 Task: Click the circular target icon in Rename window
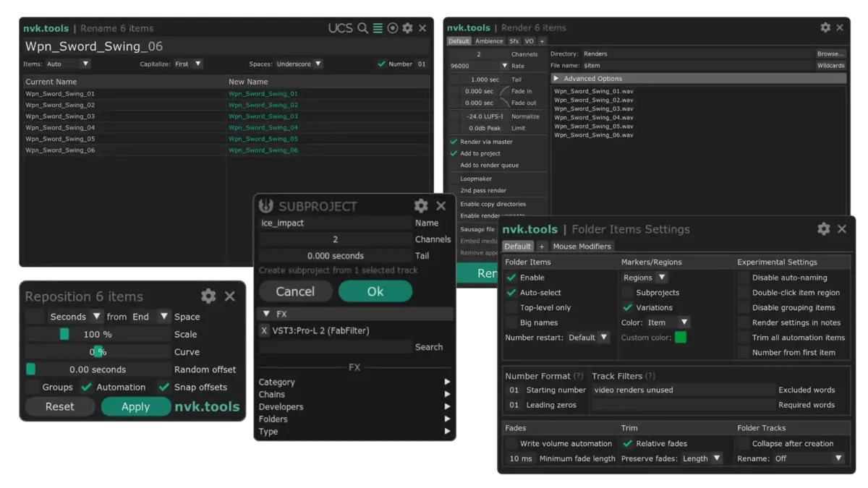[x=393, y=28]
